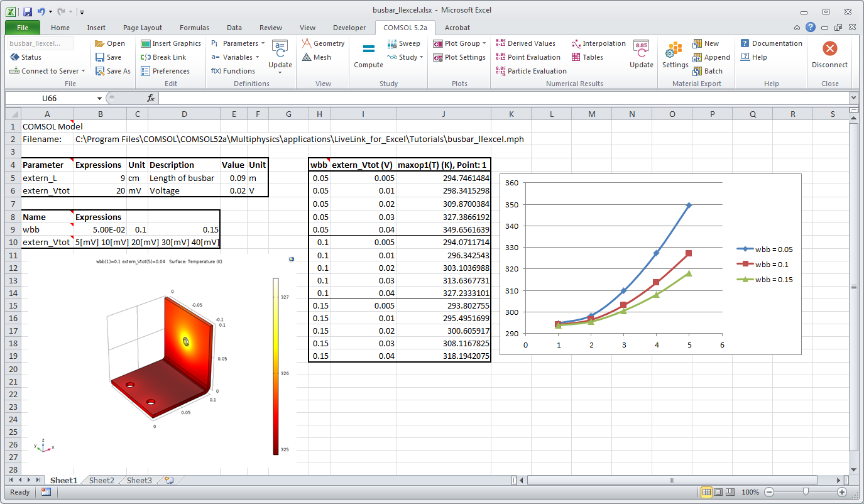Click the 100% zoom level
This screenshot has width=864, height=504.
tap(750, 492)
